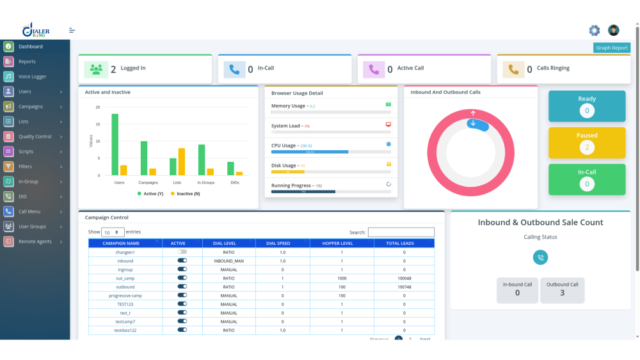Click the Running Progress refresh icon

click(389, 184)
